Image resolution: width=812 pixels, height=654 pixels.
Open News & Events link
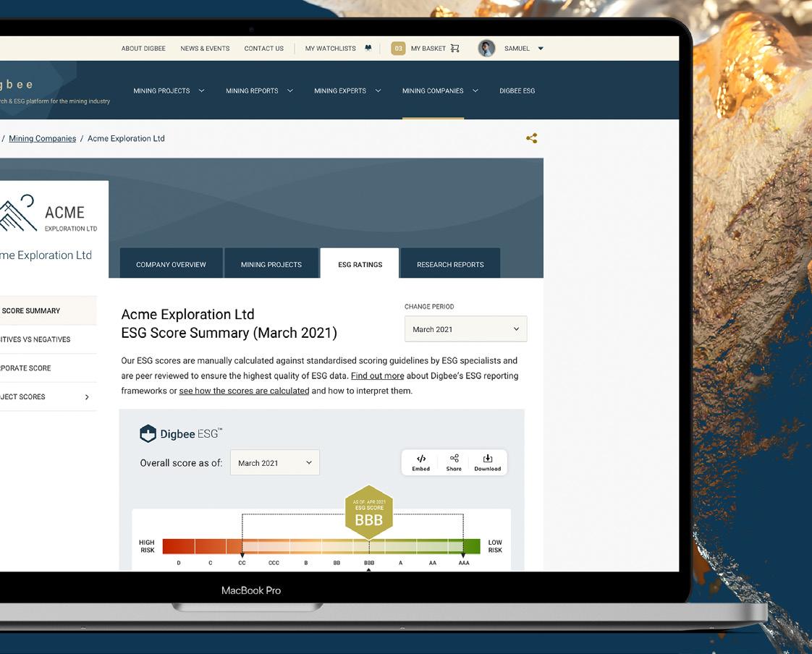(x=205, y=48)
